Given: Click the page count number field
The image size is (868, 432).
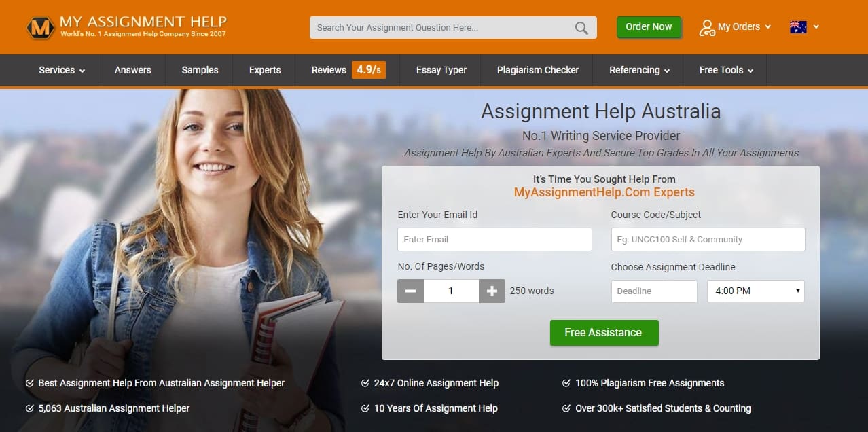Looking at the screenshot, I should click(451, 291).
